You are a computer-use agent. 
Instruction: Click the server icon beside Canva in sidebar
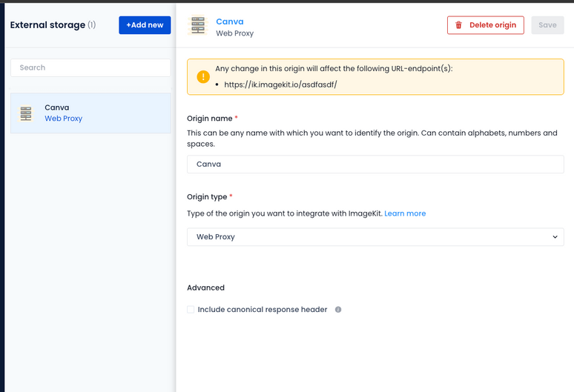tap(27, 113)
